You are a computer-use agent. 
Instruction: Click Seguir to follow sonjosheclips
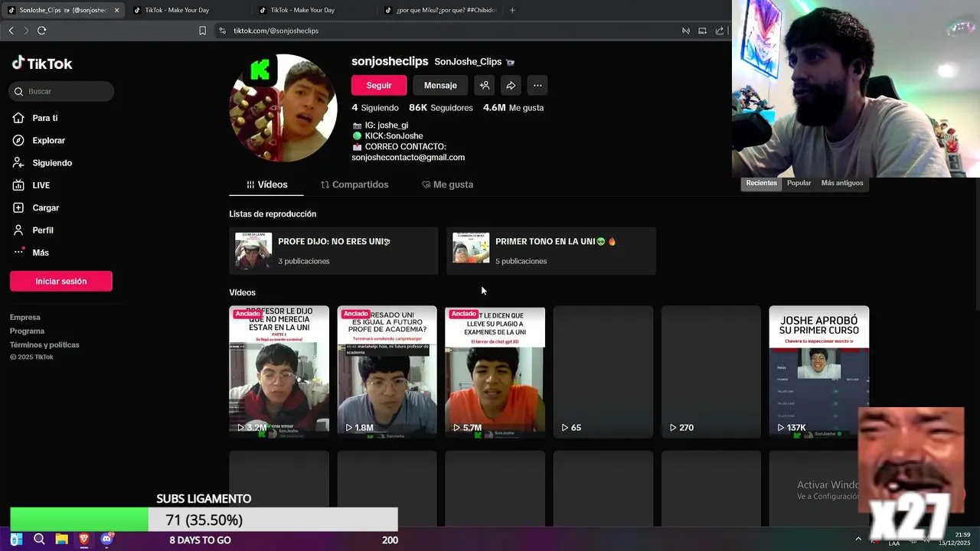[379, 86]
